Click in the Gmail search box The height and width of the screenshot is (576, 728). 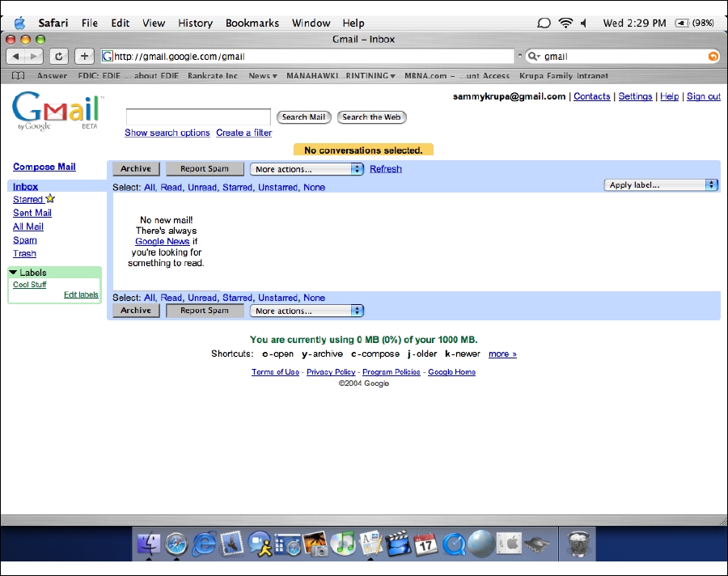(198, 116)
